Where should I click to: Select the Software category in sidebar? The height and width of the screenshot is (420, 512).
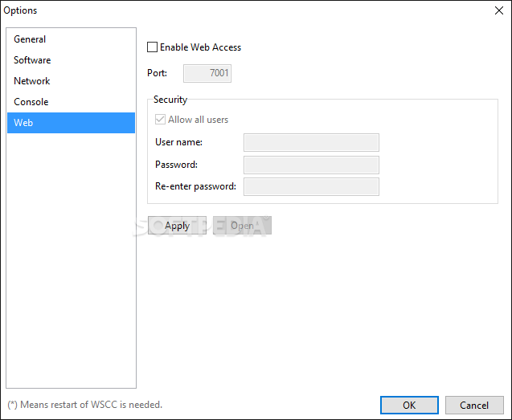coord(71,60)
